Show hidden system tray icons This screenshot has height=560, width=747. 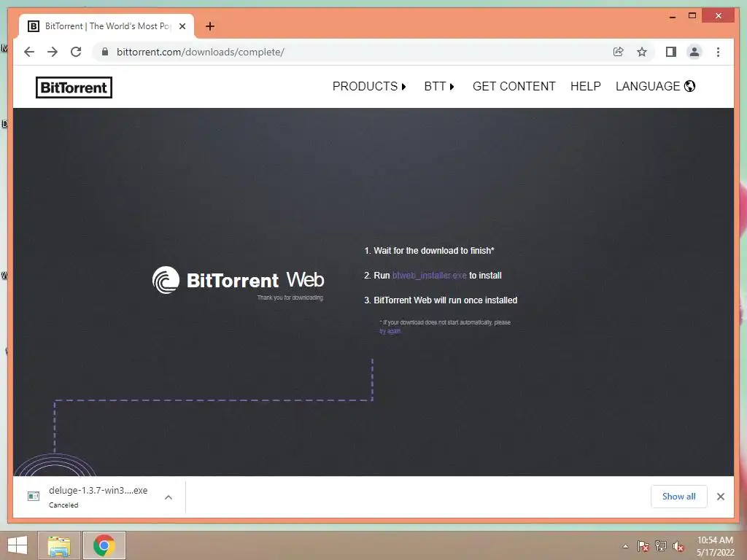pos(625,546)
